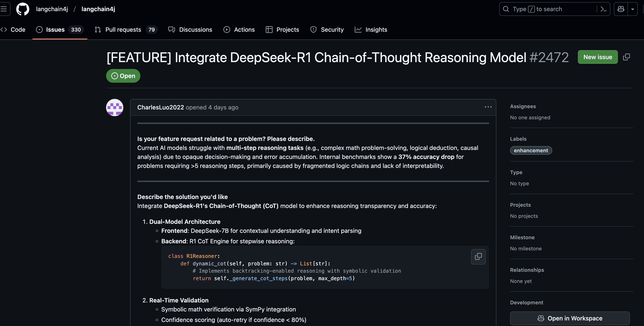Open the Security tab
Image resolution: width=644 pixels, height=326 pixels.
pyautogui.click(x=327, y=30)
